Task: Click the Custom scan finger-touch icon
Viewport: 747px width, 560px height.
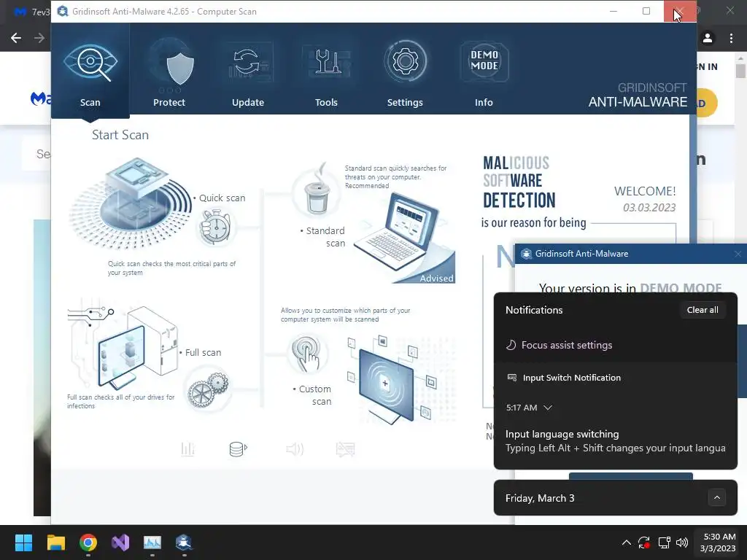Action: tap(307, 355)
